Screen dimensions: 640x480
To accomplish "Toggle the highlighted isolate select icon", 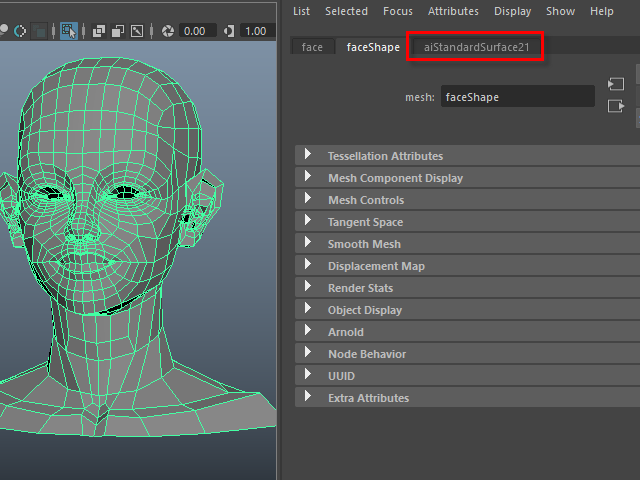I will (x=69, y=31).
